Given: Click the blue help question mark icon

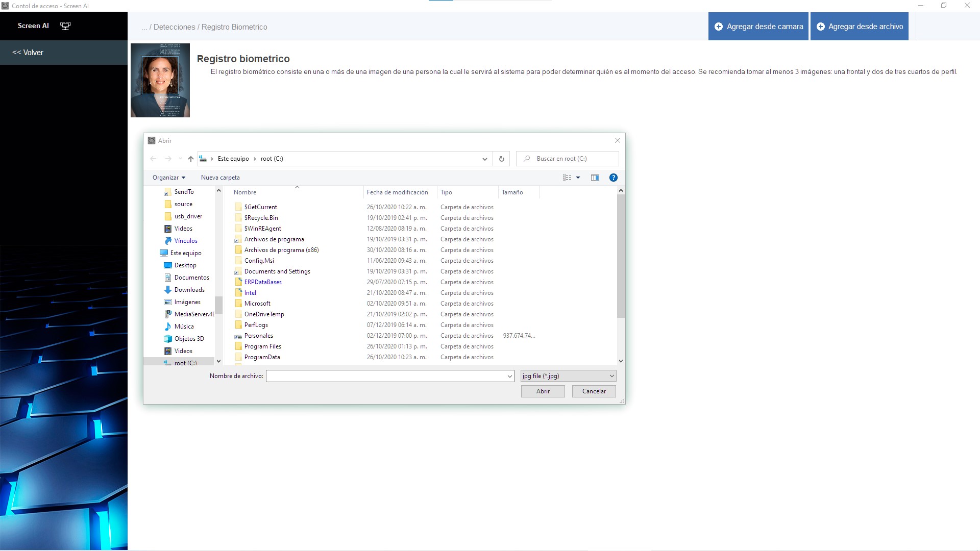Looking at the screenshot, I should (613, 178).
